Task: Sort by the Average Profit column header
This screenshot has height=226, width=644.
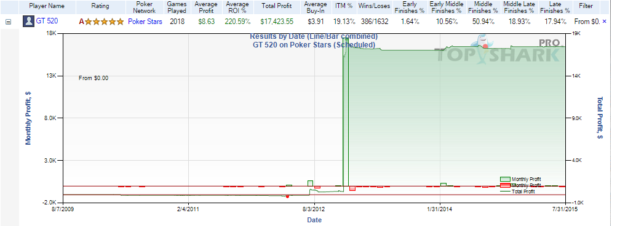Action: point(206,7)
